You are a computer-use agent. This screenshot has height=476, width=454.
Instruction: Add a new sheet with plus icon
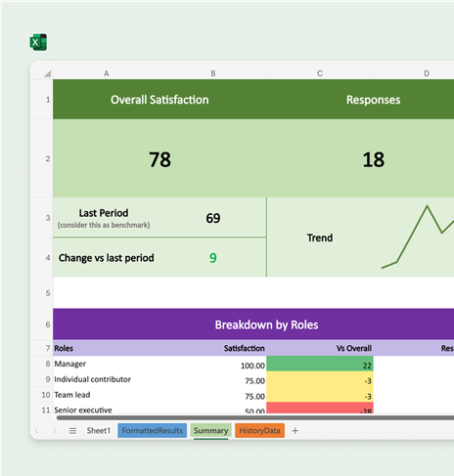tap(295, 431)
